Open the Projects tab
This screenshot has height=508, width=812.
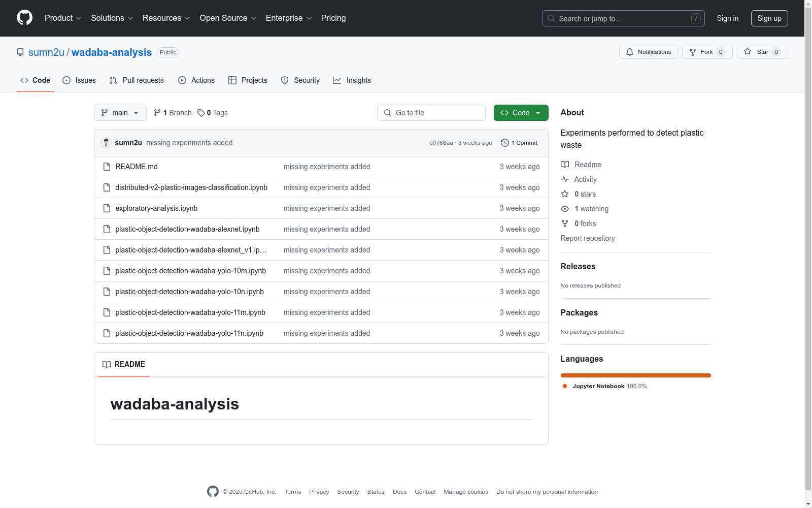[248, 80]
